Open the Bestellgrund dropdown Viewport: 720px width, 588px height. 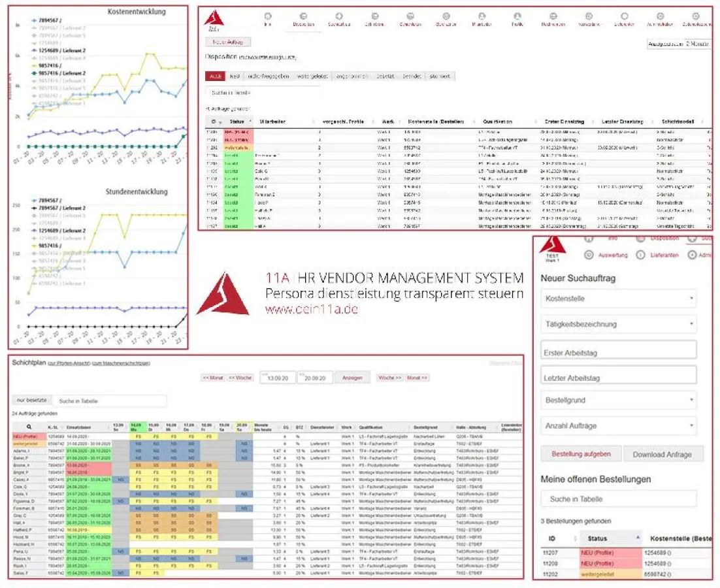(618, 400)
